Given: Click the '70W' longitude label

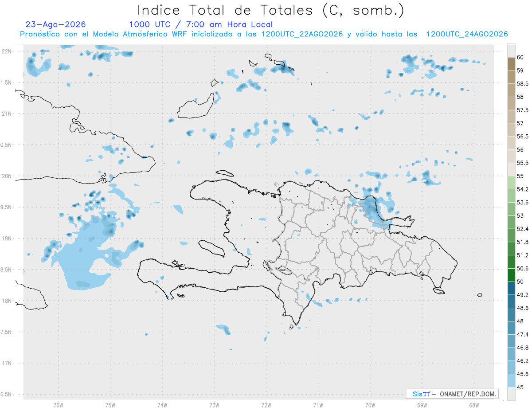Looking at the screenshot, I should pos(370,405).
